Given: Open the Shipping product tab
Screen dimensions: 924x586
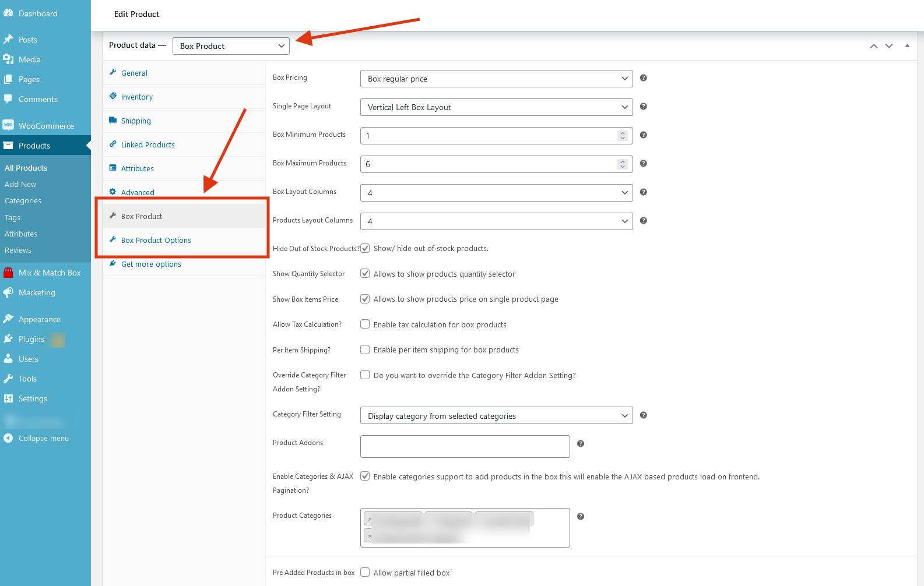Looking at the screenshot, I should (x=184, y=121).
